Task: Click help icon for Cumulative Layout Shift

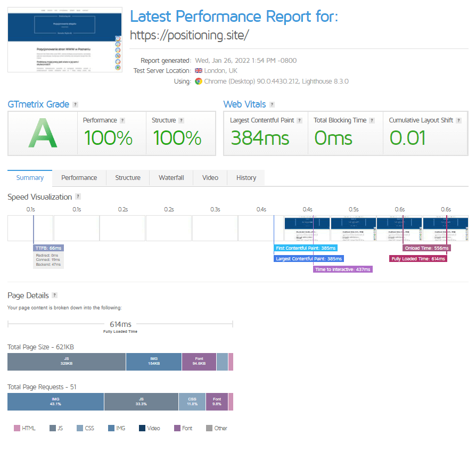Action: click(x=458, y=121)
